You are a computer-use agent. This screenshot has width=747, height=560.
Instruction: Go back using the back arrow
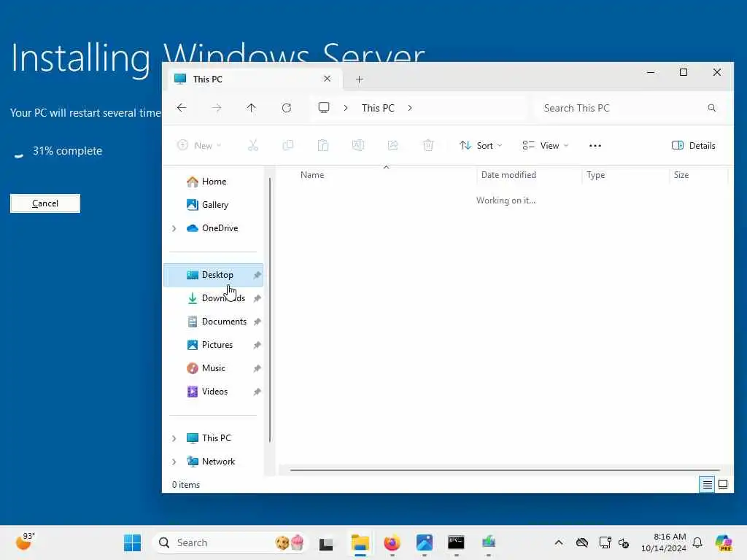click(182, 108)
